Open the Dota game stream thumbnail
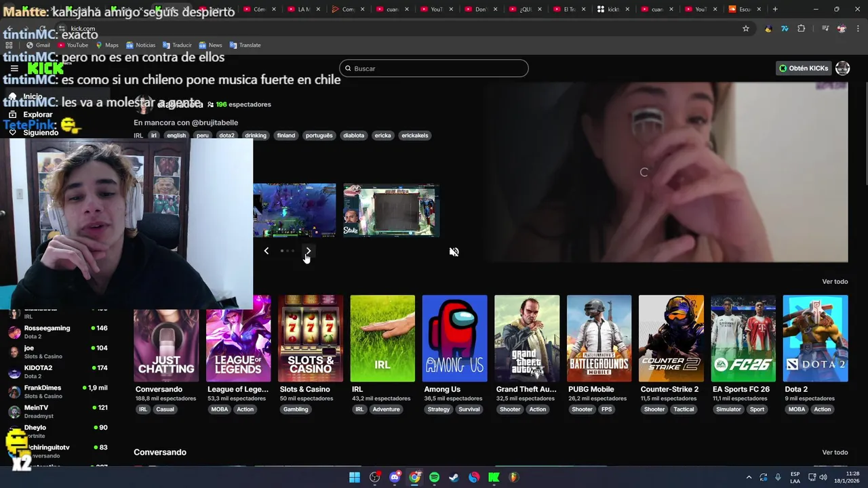 coord(294,210)
